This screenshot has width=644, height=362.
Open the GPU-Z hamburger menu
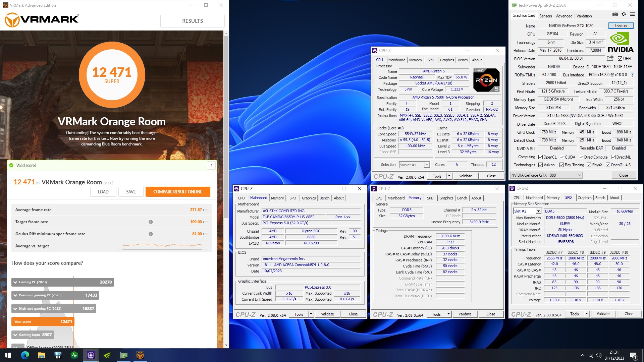[x=632, y=14]
